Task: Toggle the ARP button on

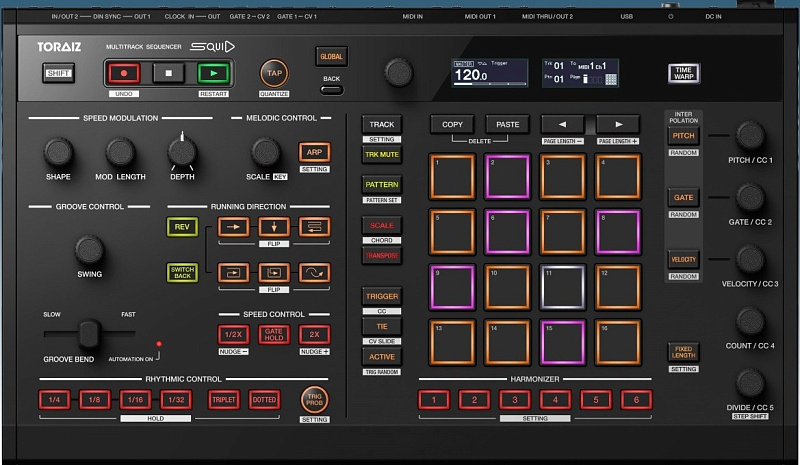Action: [x=314, y=153]
